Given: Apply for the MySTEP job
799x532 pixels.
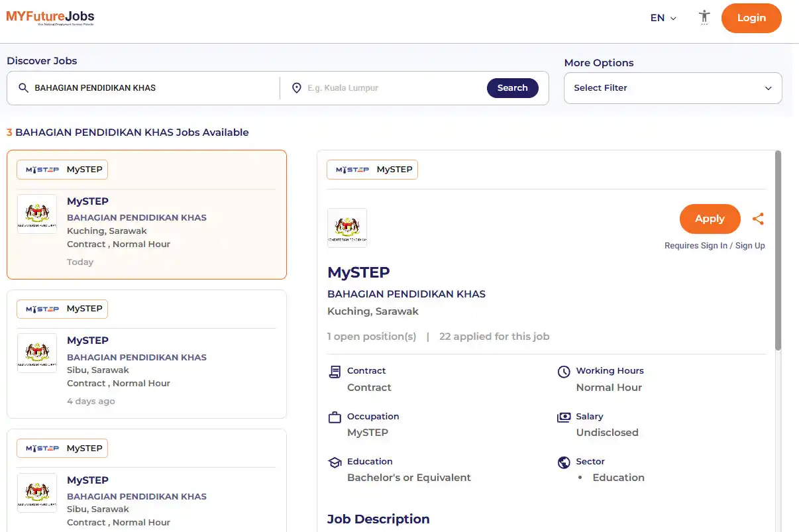Looking at the screenshot, I should (x=710, y=219).
